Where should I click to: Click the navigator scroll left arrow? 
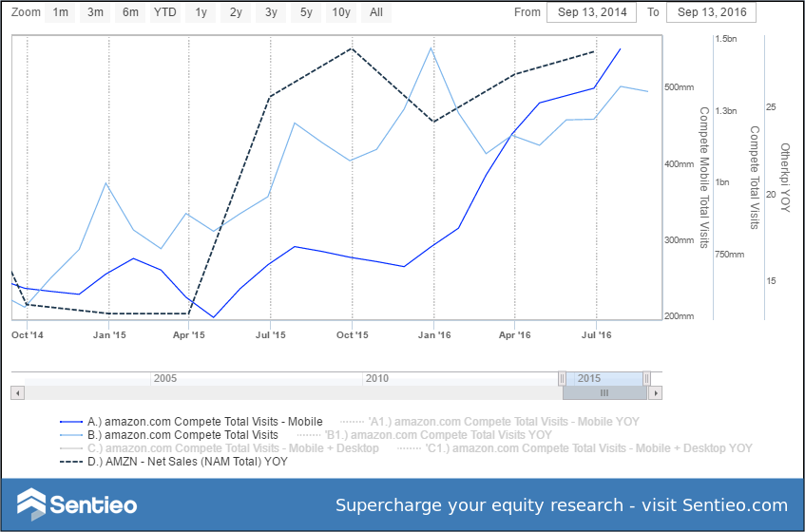point(18,393)
